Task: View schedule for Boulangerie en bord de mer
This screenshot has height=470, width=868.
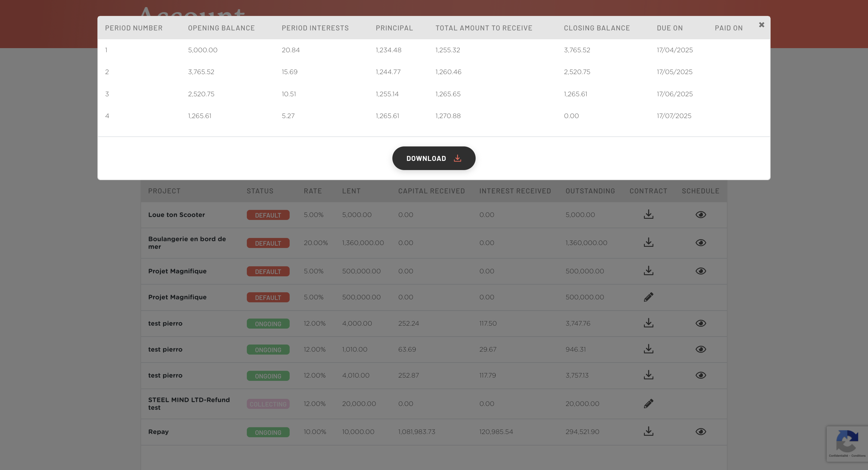Action: pyautogui.click(x=701, y=243)
